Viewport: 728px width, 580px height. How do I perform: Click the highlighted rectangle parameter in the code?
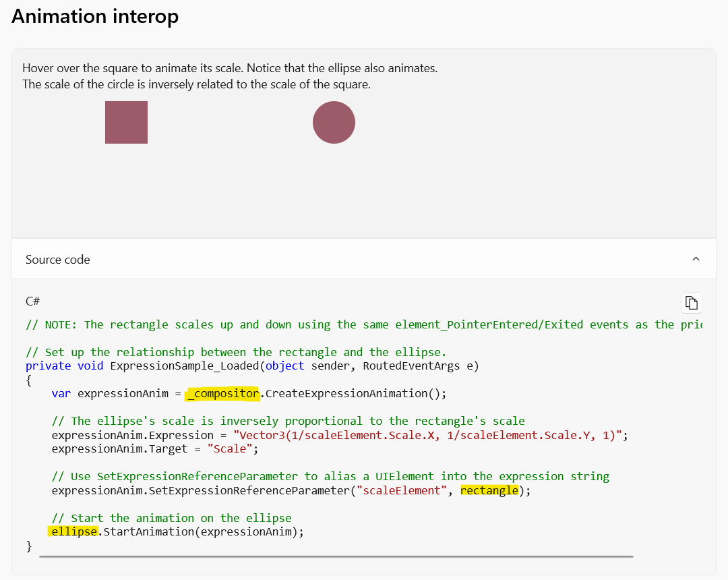point(489,490)
